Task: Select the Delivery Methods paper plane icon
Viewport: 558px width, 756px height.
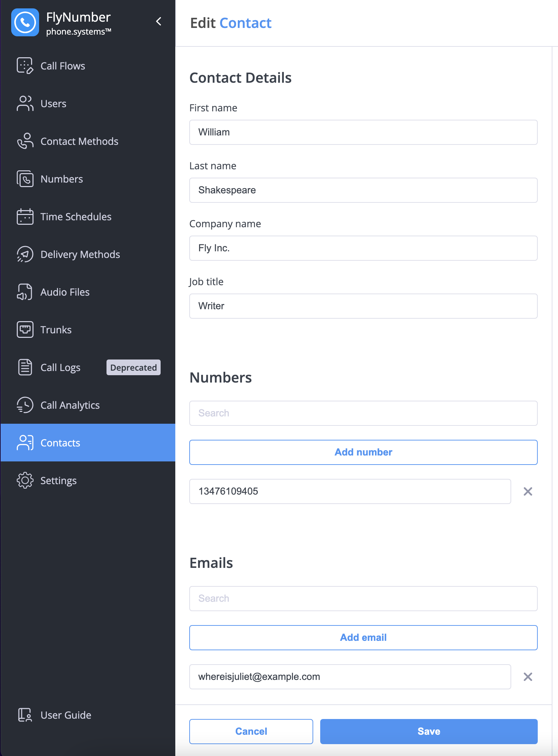Action: coord(25,254)
